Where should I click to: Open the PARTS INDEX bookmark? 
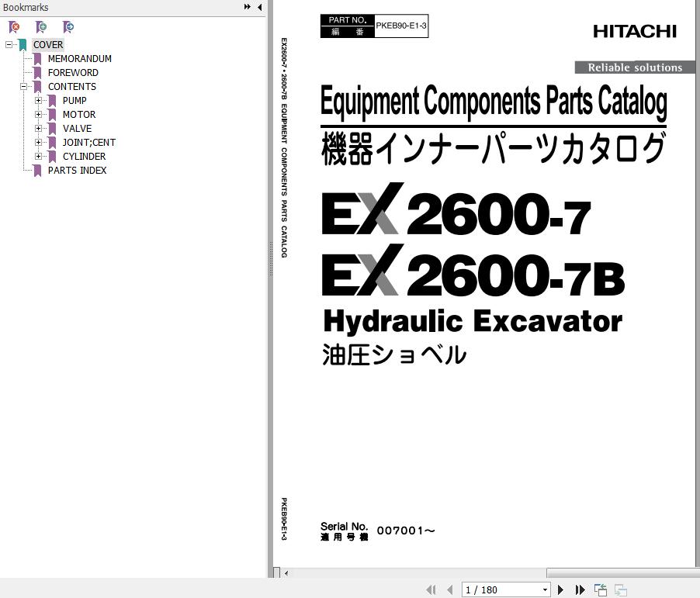[x=78, y=171]
